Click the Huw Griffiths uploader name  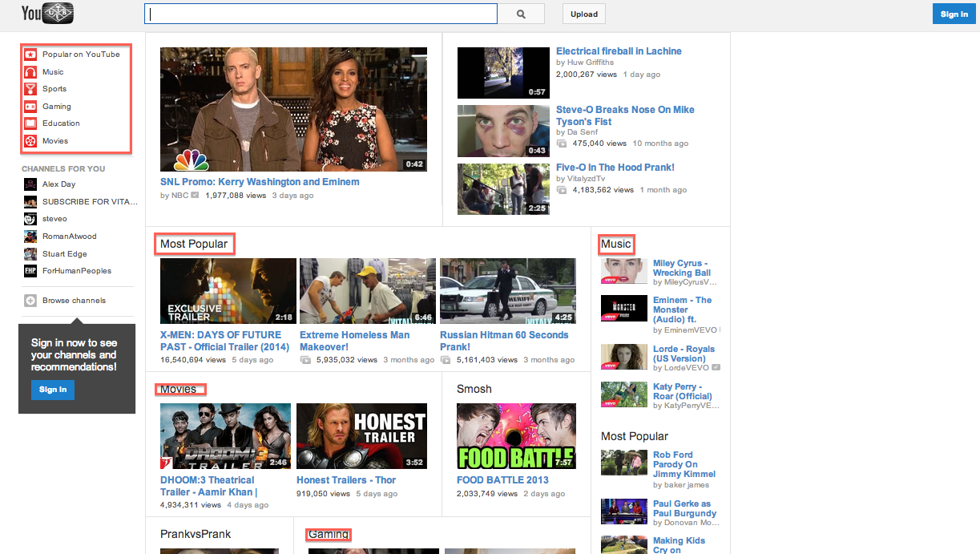click(x=590, y=63)
